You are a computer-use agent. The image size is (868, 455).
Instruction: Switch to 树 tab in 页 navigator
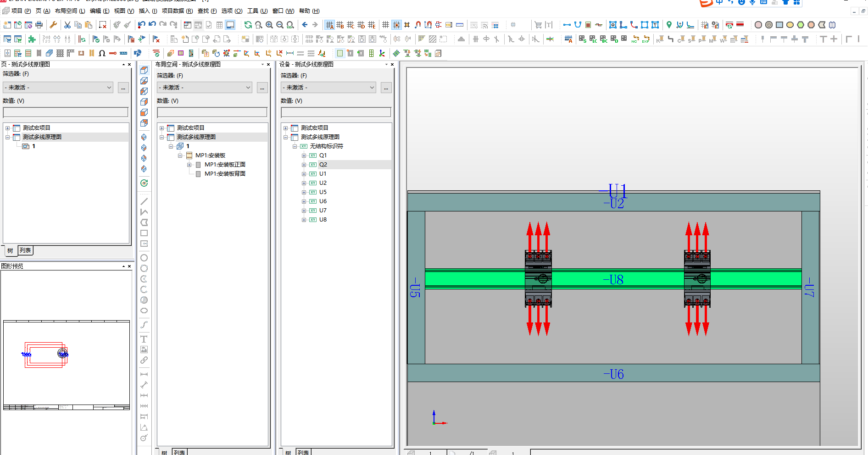10,250
